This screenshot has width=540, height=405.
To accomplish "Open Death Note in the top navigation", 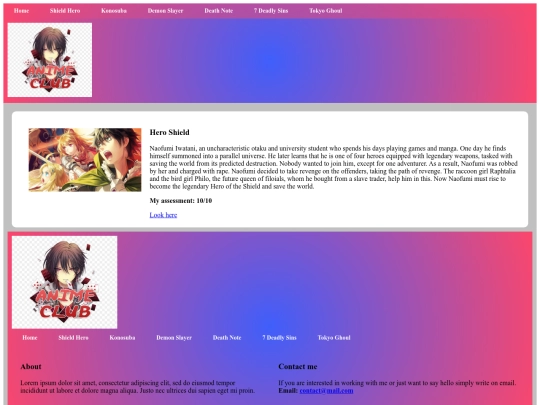I will [x=219, y=11].
